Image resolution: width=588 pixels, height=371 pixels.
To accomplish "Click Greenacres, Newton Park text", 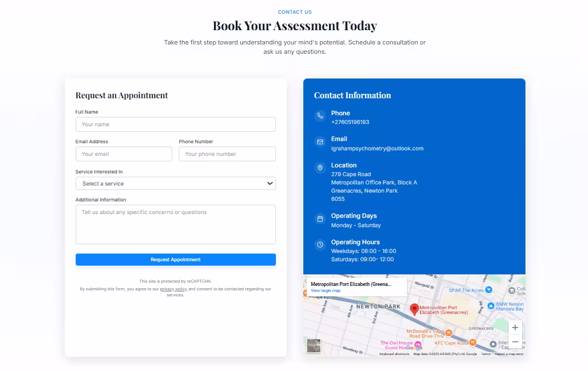I will (x=364, y=190).
